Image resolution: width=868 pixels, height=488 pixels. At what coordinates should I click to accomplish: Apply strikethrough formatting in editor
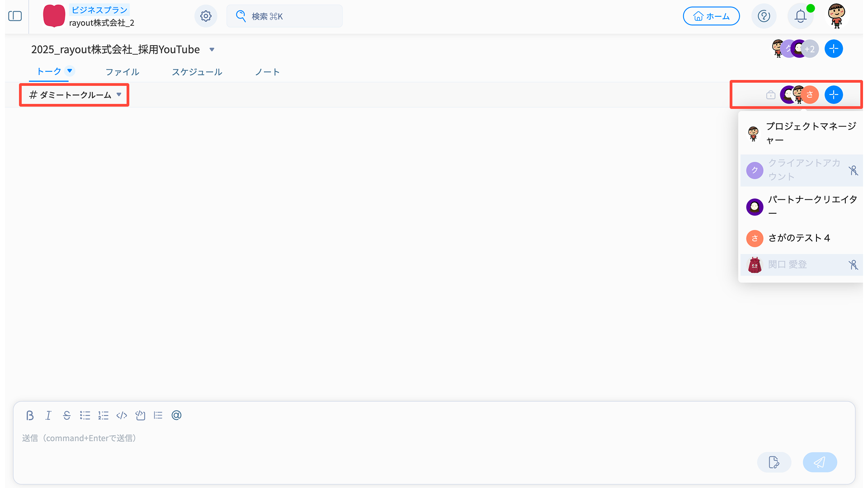click(66, 415)
